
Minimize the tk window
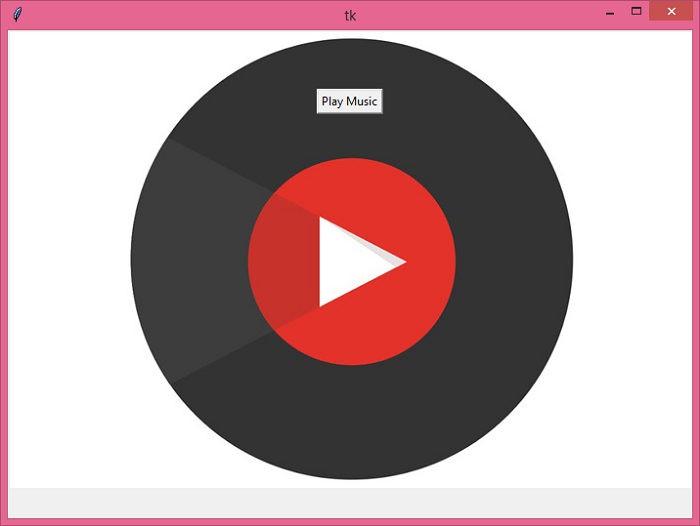610,12
